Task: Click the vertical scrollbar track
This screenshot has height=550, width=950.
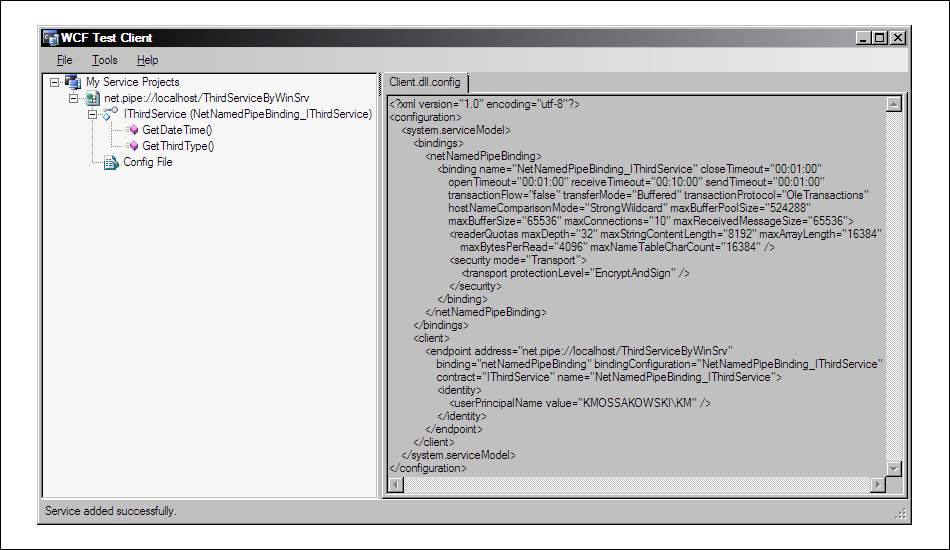Action: (894, 287)
